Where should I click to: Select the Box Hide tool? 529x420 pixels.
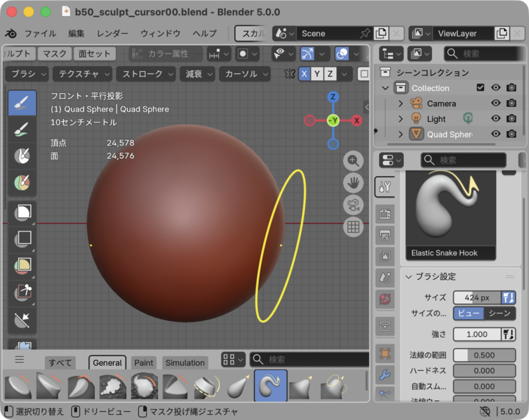point(22,239)
